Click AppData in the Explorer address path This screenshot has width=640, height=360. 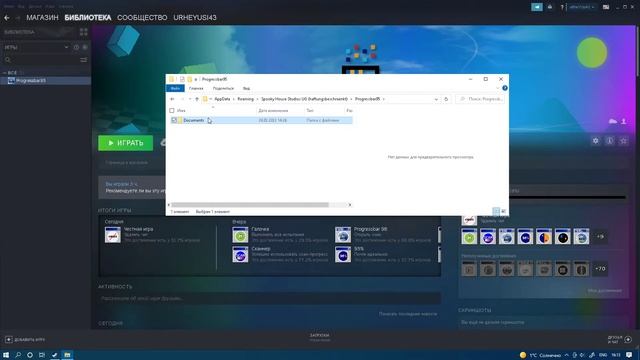click(222, 99)
